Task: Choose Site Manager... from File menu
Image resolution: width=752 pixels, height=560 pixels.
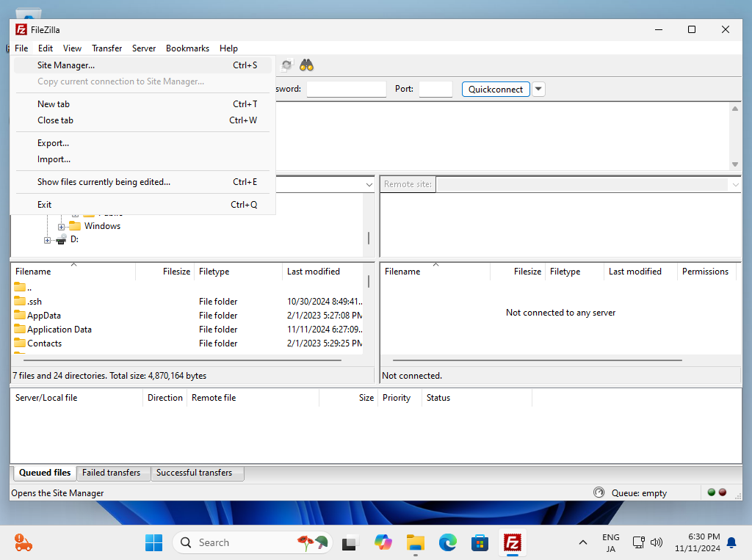Action: click(x=143, y=65)
